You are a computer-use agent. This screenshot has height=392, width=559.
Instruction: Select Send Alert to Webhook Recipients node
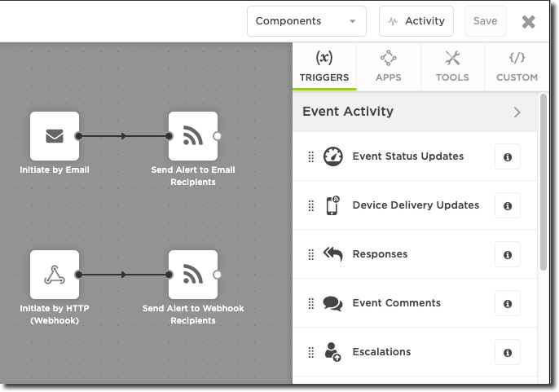tap(193, 275)
